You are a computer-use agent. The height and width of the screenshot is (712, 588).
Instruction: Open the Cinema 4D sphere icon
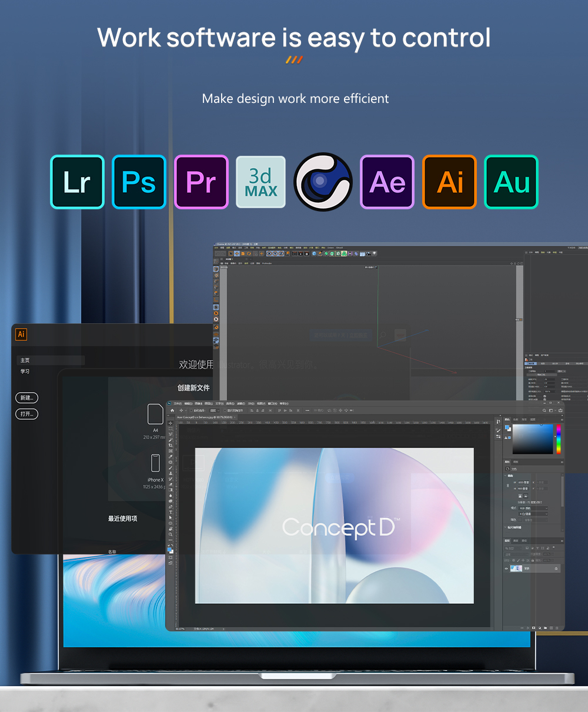(323, 182)
